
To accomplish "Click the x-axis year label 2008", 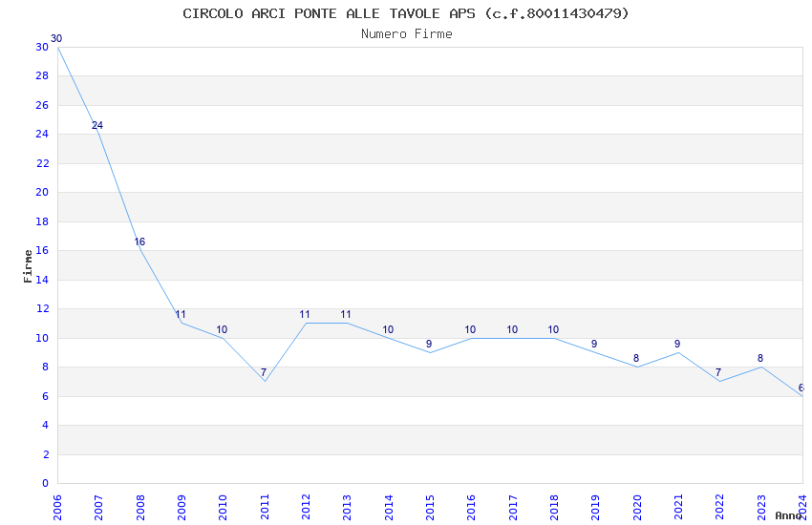I will [x=140, y=508].
